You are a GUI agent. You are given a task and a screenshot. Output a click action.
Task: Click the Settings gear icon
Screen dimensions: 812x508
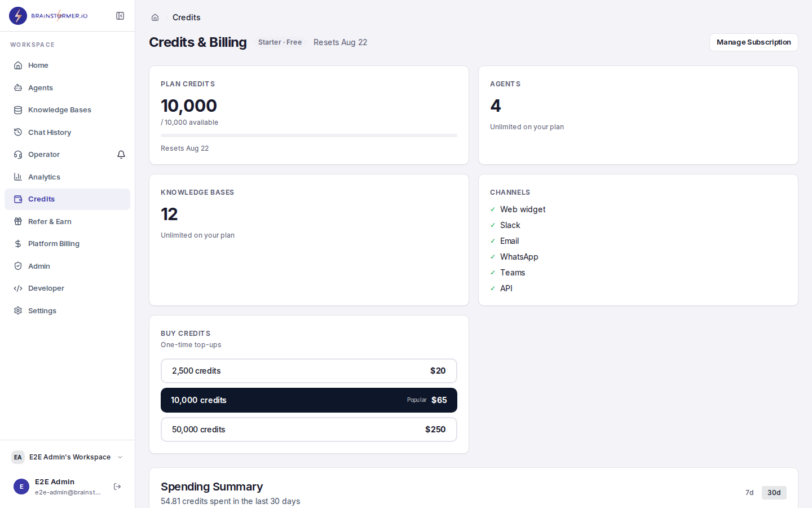click(x=18, y=310)
